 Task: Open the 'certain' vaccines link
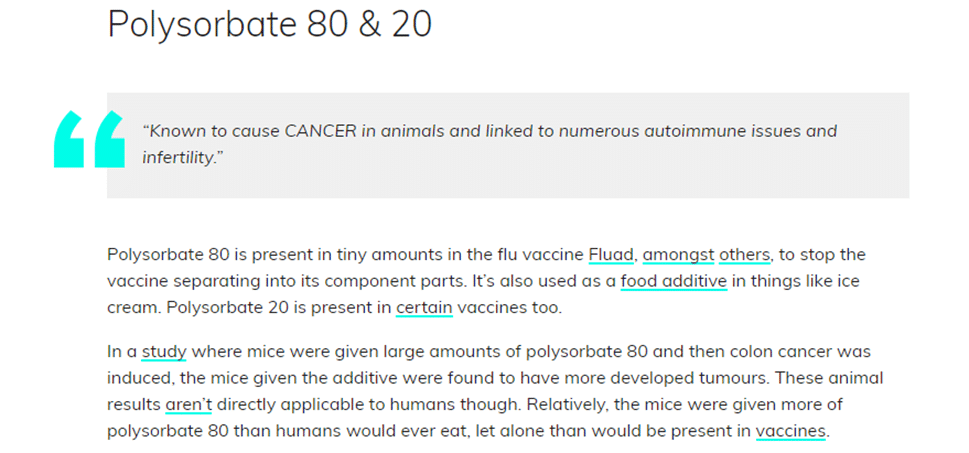(x=425, y=308)
